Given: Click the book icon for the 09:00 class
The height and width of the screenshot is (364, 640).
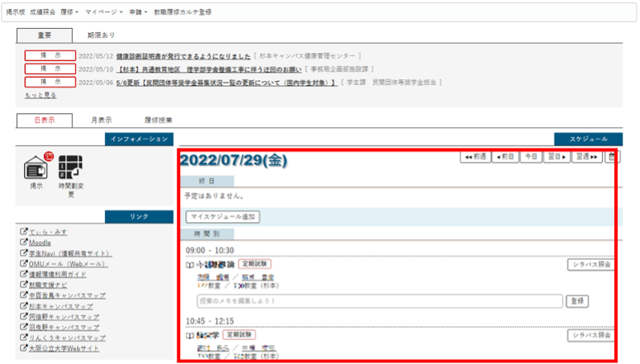Looking at the screenshot, I should point(190,265).
